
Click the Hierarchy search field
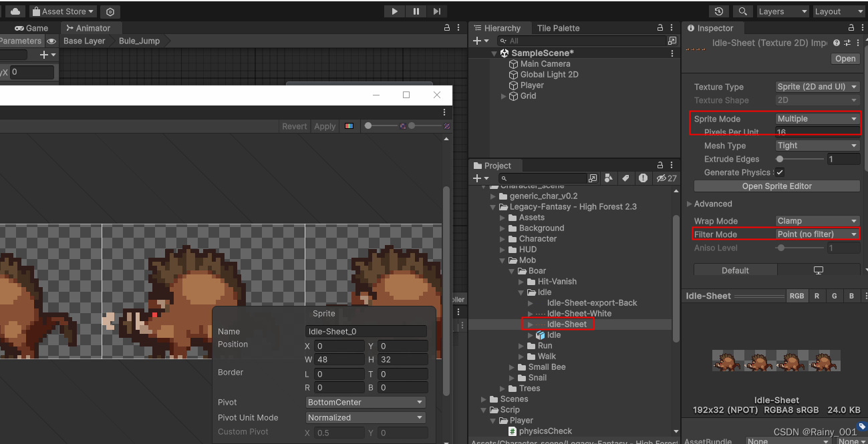pos(582,41)
